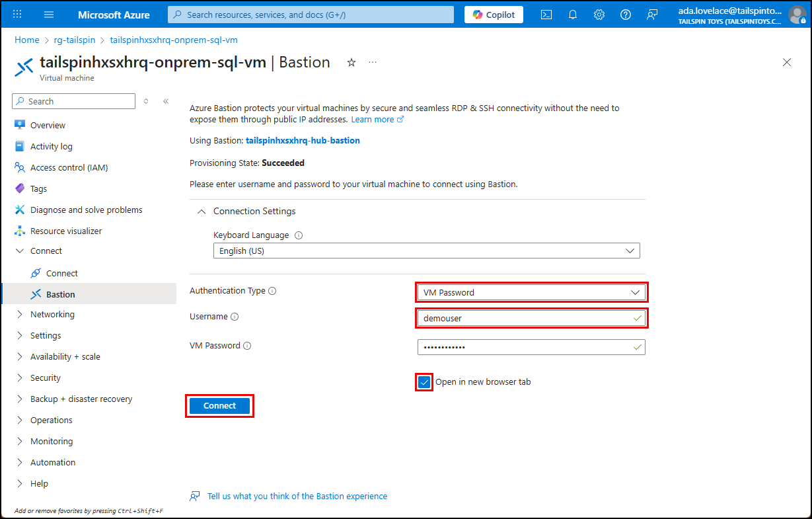This screenshot has width=812, height=519.
Task: Click the Connect button
Action: [219, 405]
